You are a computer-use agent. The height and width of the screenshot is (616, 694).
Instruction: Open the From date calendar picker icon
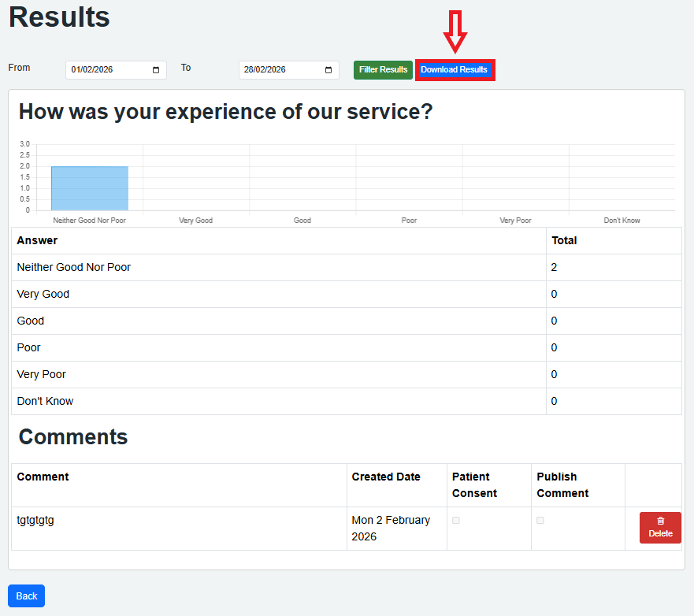coord(156,70)
